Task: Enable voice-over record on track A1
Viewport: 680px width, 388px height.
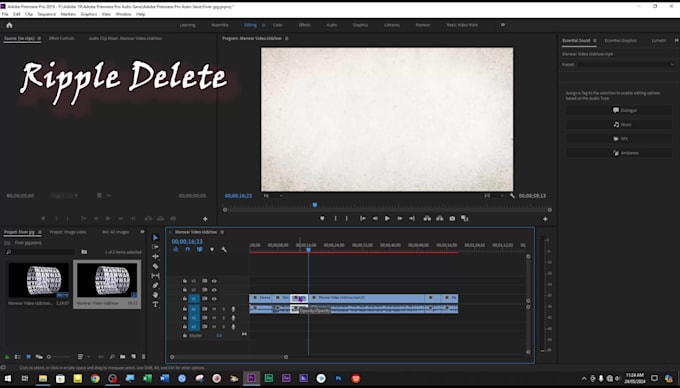Action: [x=233, y=309]
